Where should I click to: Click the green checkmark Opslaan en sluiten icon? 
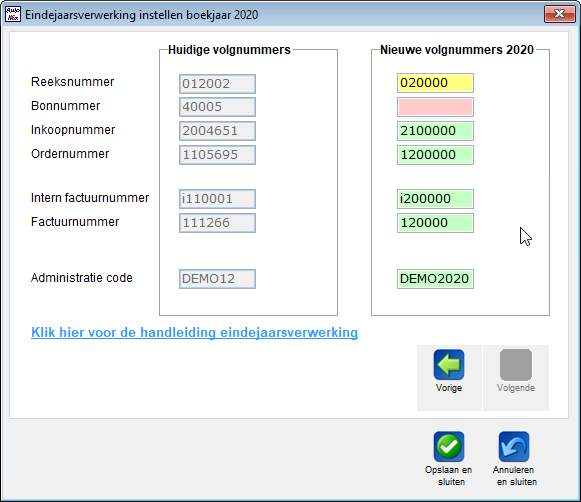pyautogui.click(x=449, y=446)
